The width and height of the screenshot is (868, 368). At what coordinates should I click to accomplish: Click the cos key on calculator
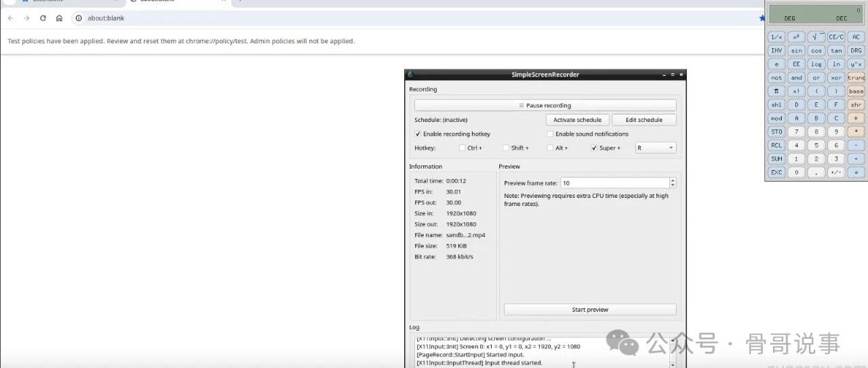tap(816, 50)
